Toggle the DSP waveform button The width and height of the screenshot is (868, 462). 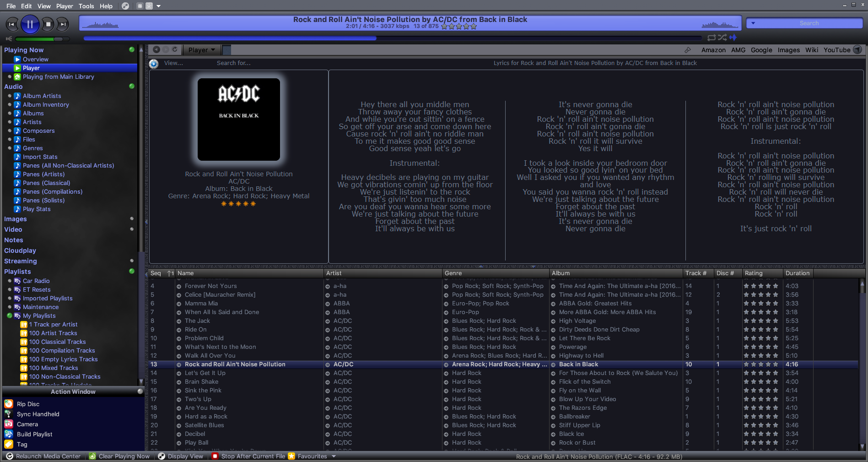tap(733, 38)
